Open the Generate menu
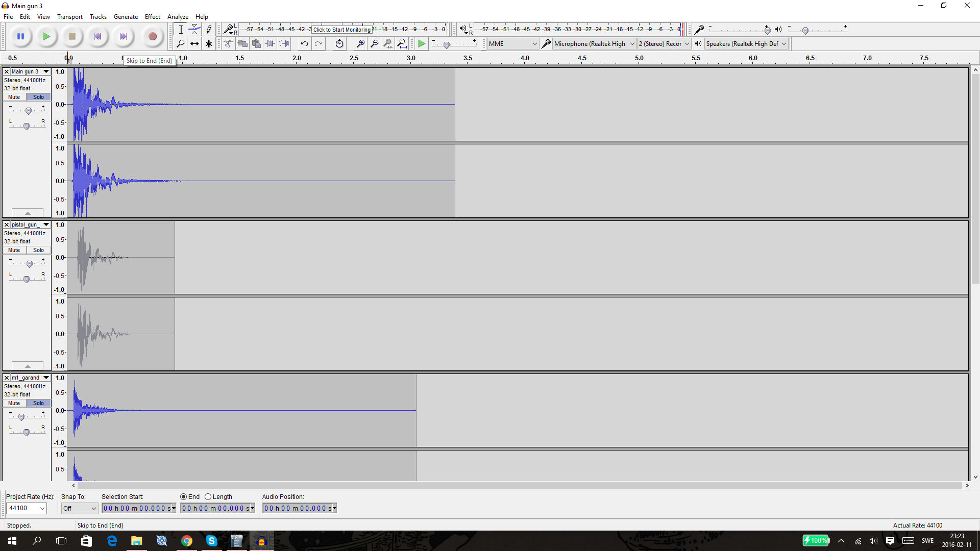 [x=126, y=17]
